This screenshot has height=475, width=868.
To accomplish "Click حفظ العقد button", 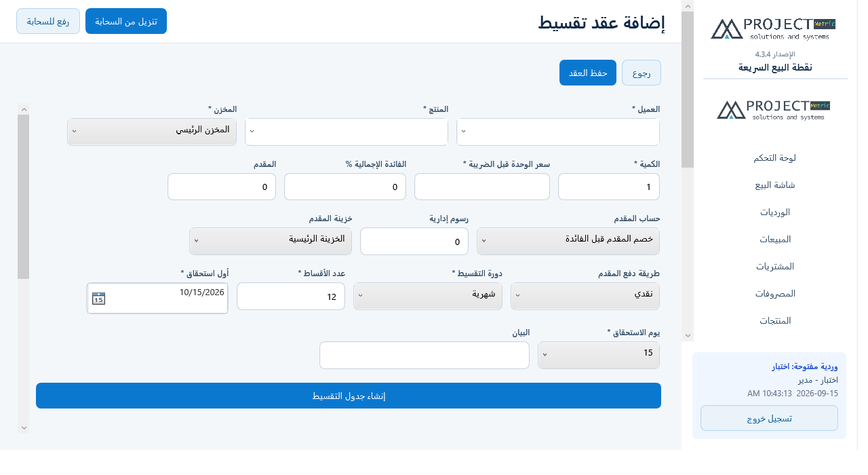I will click(588, 73).
